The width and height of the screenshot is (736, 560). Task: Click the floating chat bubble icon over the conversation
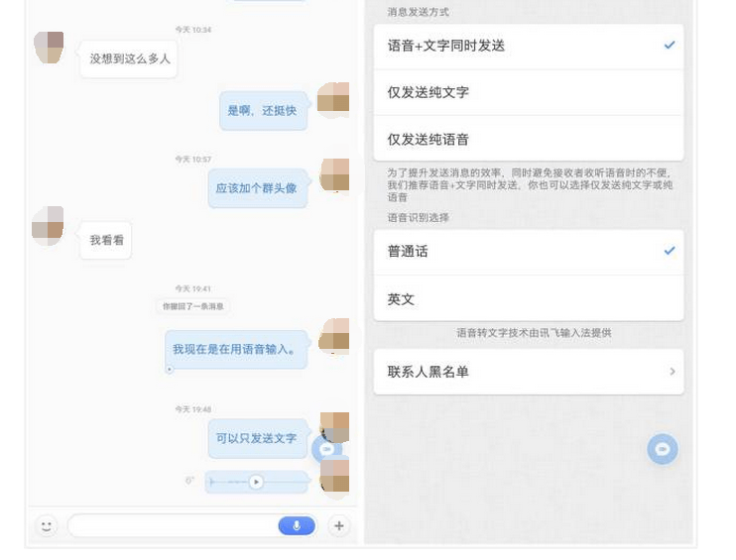pyautogui.click(x=324, y=449)
